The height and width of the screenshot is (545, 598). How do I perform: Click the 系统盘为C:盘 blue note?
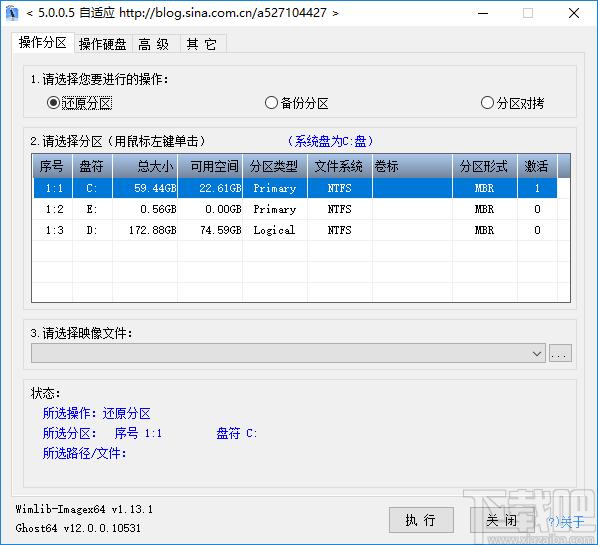point(330,141)
